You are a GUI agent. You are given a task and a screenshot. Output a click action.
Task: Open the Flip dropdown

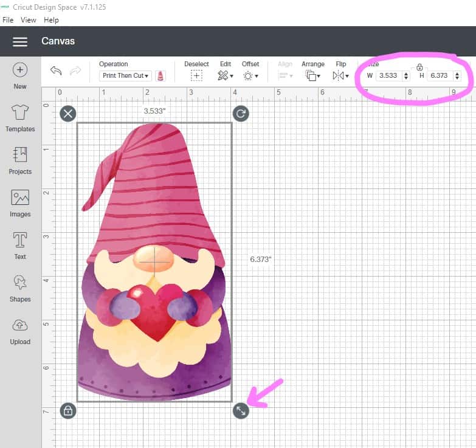point(340,75)
